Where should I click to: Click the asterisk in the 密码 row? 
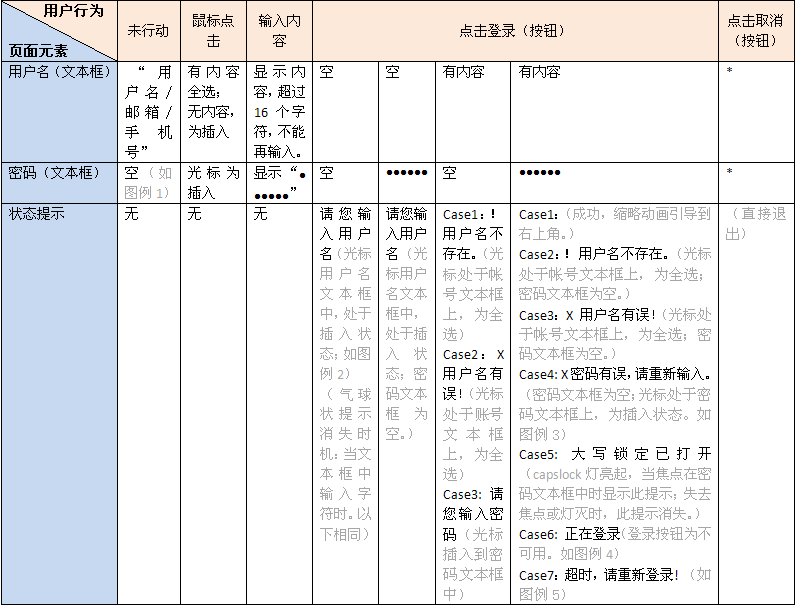tap(729, 172)
